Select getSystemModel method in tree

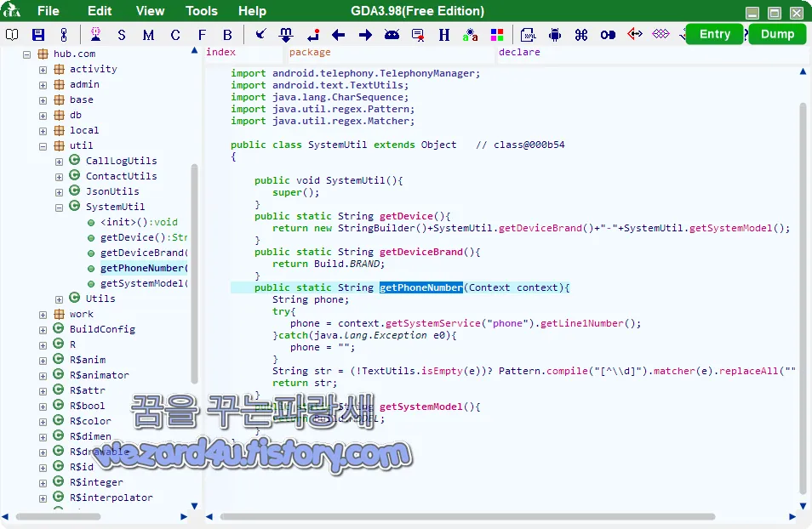144,283
